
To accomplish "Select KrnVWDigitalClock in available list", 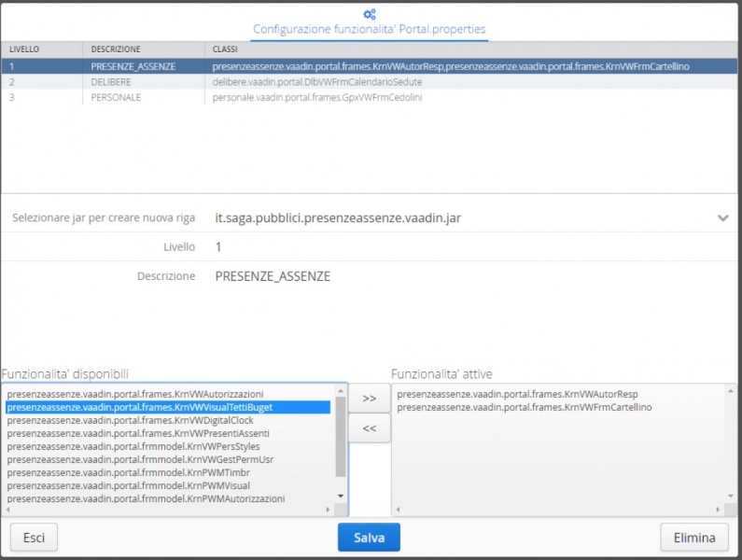I will tap(130, 420).
